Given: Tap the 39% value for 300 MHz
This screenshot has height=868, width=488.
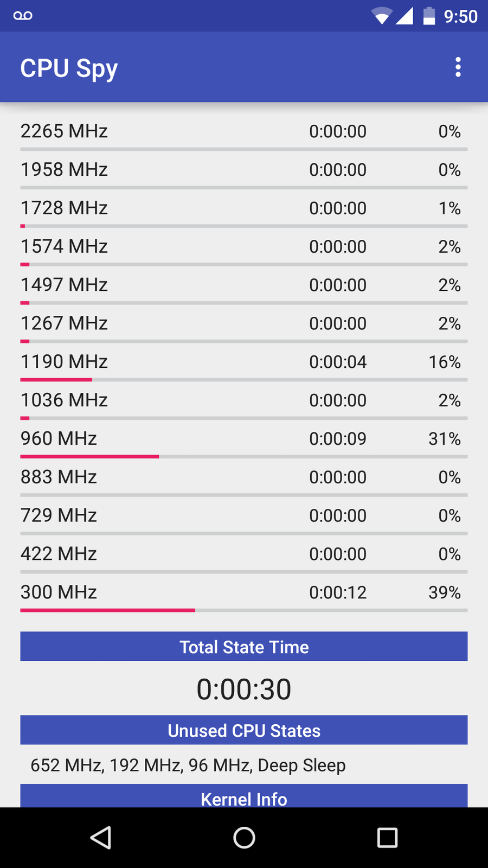Looking at the screenshot, I should (x=445, y=592).
